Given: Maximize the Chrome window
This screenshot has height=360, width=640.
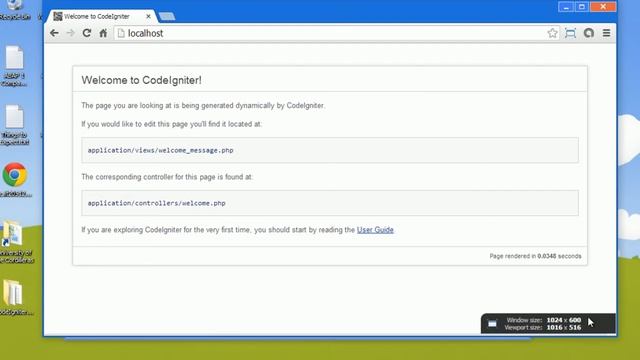Looking at the screenshot, I should [582, 7].
